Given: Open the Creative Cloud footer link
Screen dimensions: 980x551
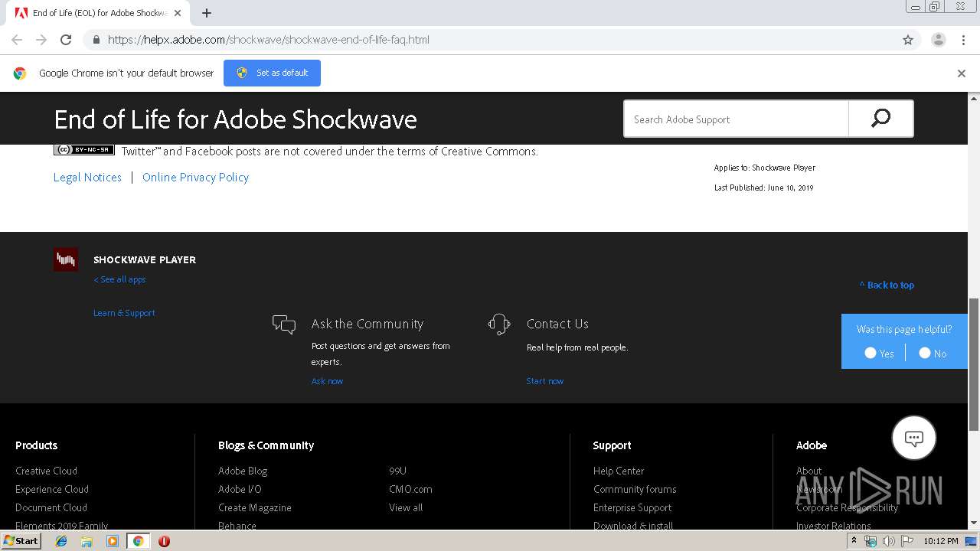Looking at the screenshot, I should [x=46, y=471].
